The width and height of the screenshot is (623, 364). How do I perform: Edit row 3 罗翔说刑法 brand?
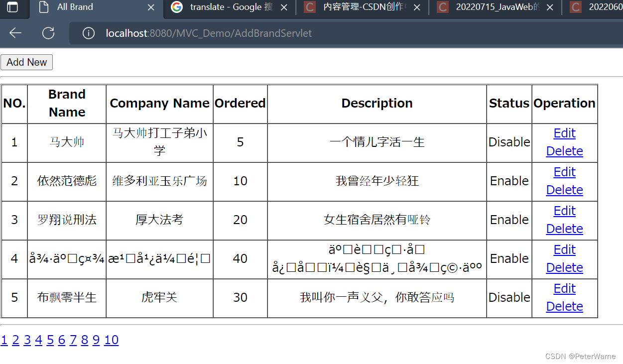[564, 211]
